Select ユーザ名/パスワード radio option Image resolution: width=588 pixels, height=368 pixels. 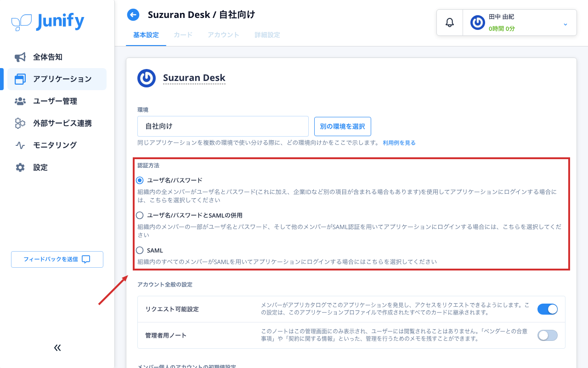click(x=140, y=180)
